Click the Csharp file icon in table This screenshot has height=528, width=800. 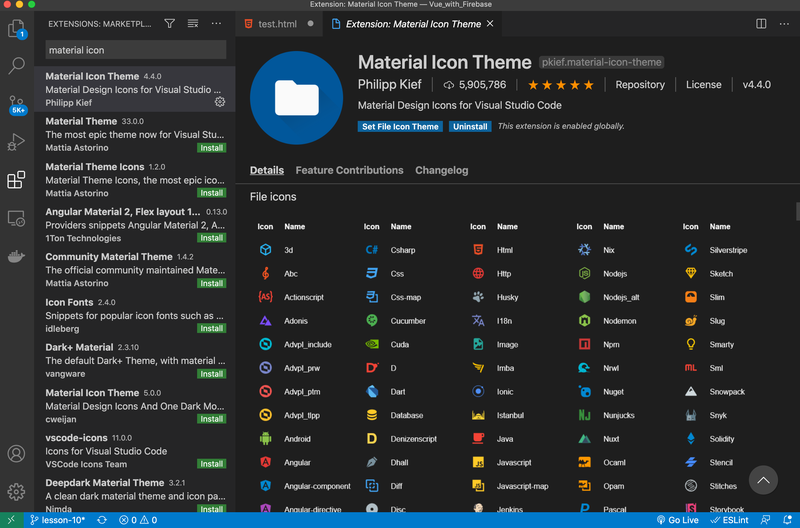[x=372, y=249]
